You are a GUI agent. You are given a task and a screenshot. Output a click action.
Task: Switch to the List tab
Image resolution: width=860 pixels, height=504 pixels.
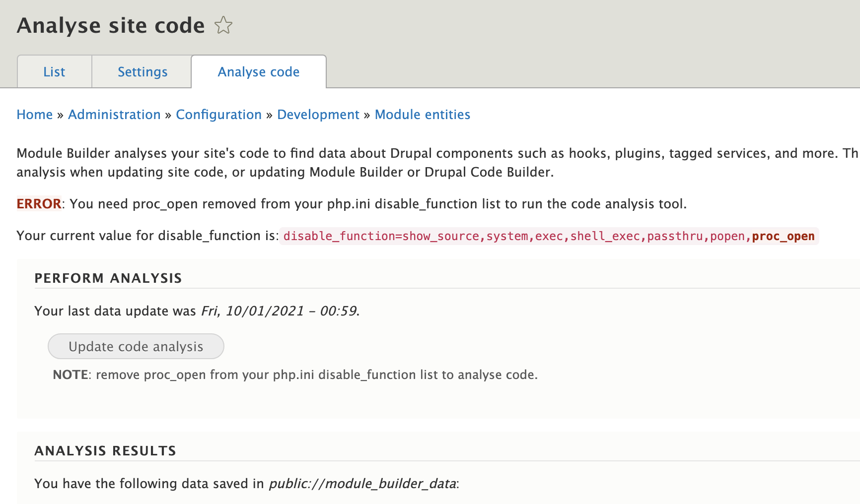click(54, 72)
